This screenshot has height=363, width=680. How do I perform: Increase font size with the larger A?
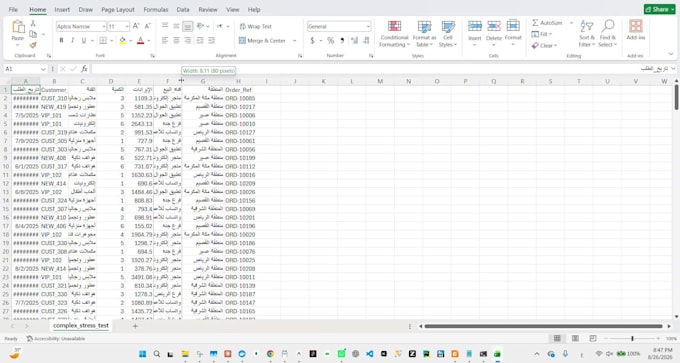[x=136, y=26]
